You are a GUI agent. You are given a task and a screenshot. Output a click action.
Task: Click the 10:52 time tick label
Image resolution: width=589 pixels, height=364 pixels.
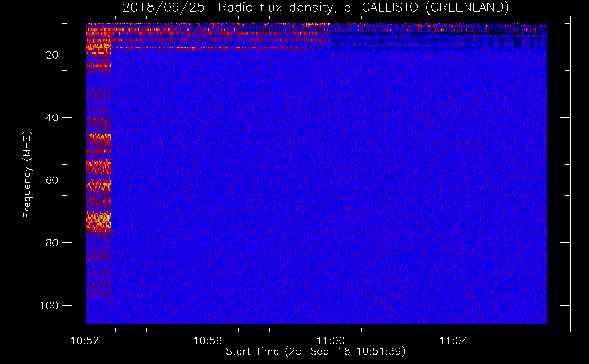[x=85, y=341]
